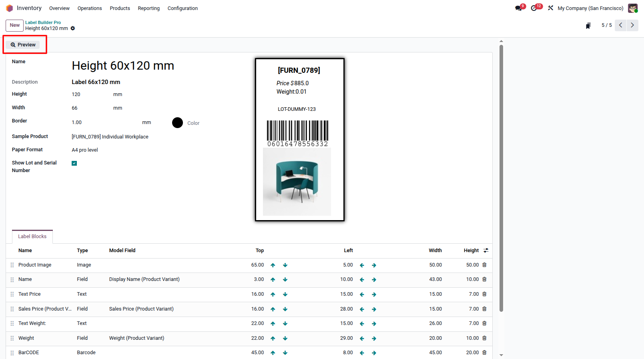Image resolution: width=644 pixels, height=359 pixels.
Task: Open the optional columns settings toggle
Action: (x=486, y=251)
